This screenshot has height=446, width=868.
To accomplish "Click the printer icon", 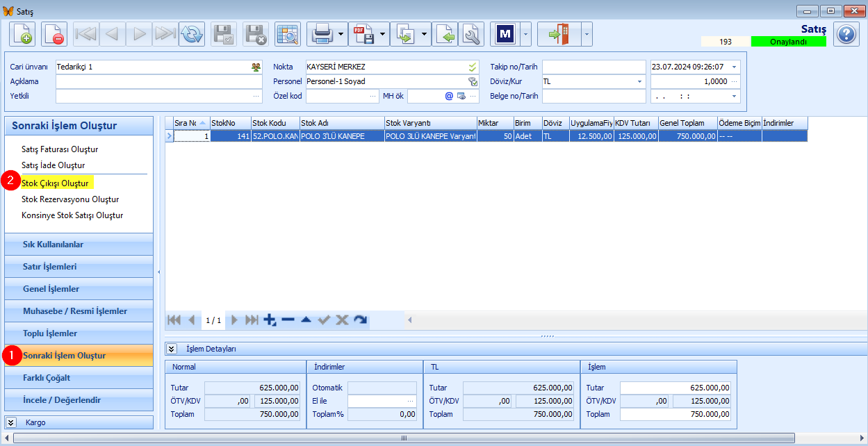I will tap(321, 33).
